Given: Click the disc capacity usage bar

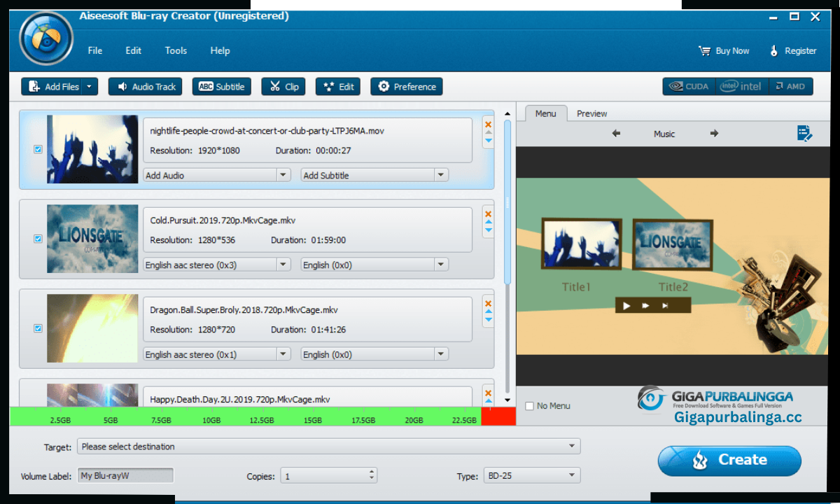Looking at the screenshot, I should (262, 416).
